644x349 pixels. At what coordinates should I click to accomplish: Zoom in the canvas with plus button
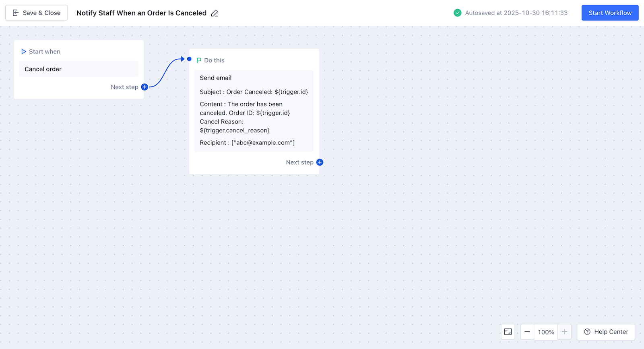[x=564, y=332]
